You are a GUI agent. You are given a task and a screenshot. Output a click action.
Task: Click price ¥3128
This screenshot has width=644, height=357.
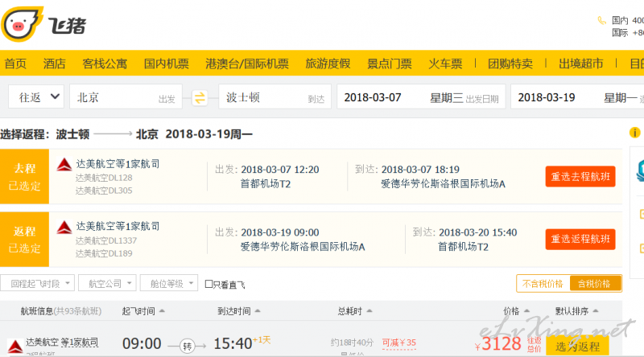coord(498,344)
